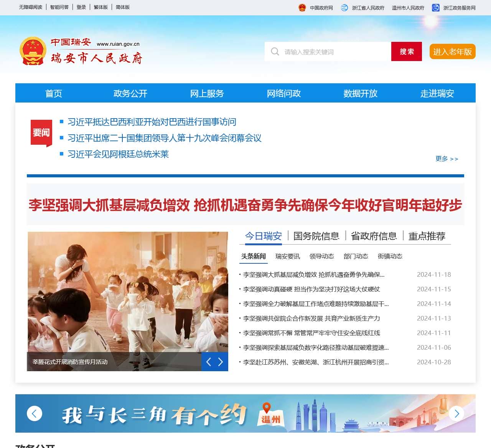
Task: Select the 瑞安要讯 sub-tab
Action: point(288,256)
